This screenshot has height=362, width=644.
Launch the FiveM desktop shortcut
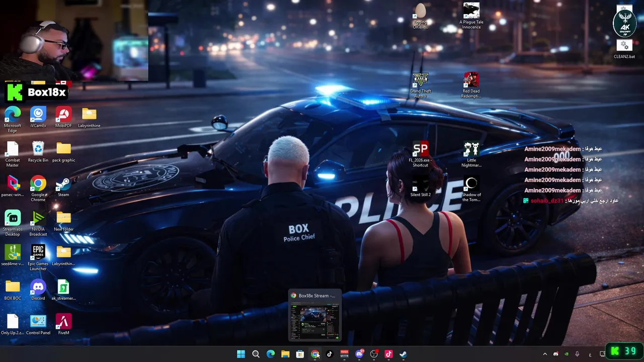63,325
